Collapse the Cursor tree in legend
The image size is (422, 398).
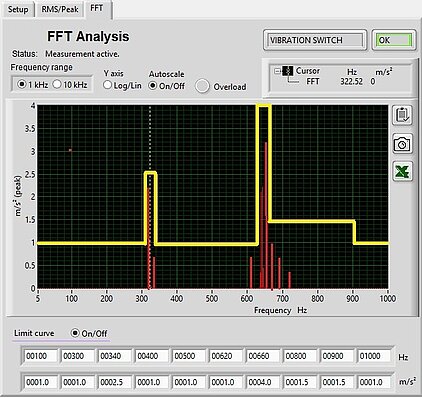tap(277, 71)
